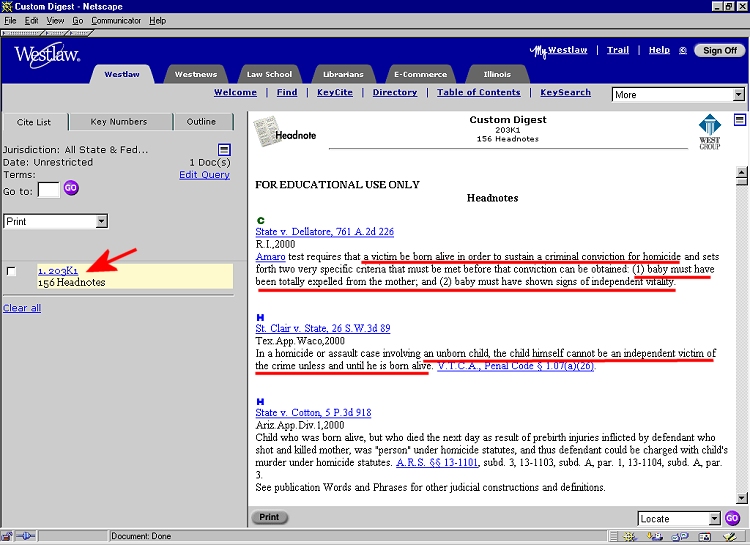The height and width of the screenshot is (545, 750).
Task: Open the View menu
Action: point(55,21)
